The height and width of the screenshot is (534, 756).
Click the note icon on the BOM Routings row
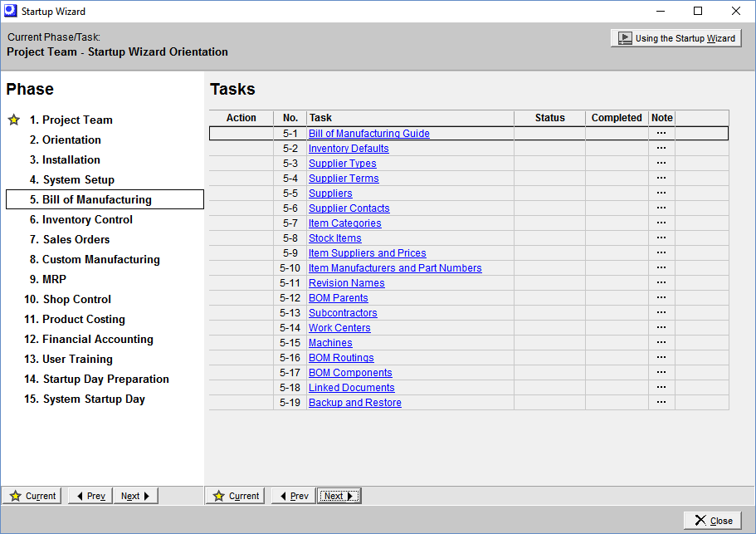point(661,357)
